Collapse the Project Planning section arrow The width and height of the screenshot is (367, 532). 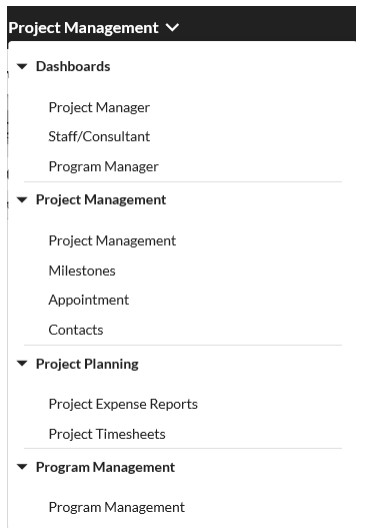click(22, 364)
